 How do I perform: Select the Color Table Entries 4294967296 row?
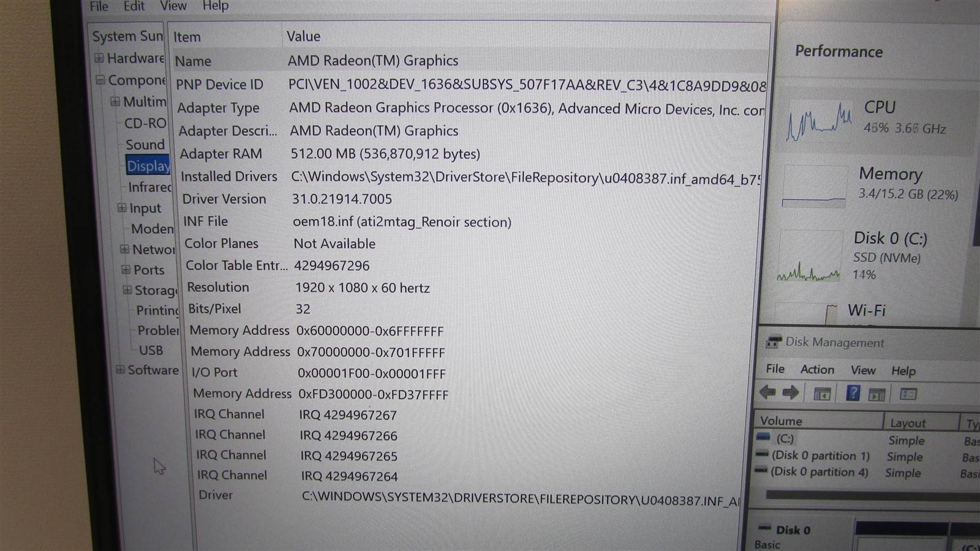click(470, 266)
